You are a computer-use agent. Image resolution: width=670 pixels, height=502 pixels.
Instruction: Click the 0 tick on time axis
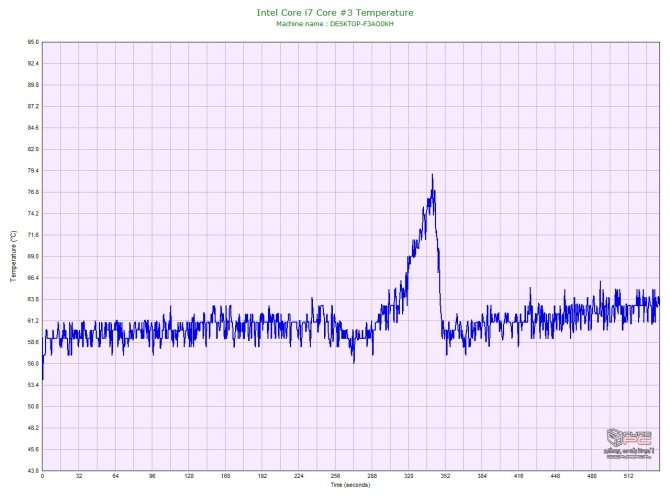(42, 476)
